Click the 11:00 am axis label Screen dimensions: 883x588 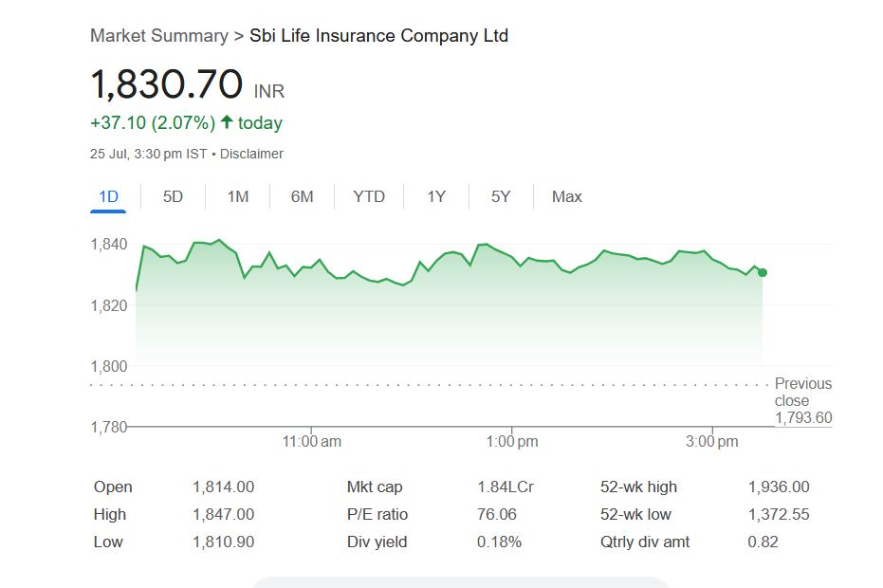coord(312,442)
